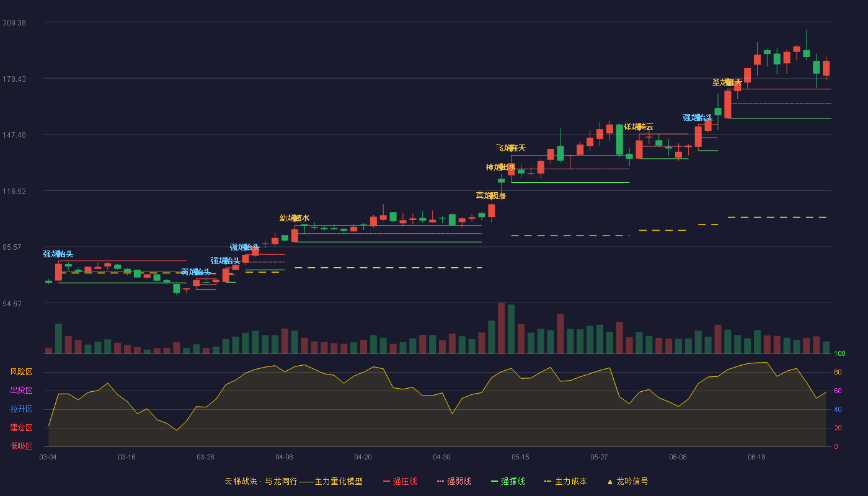This screenshot has width=868, height=496.
Task: Click the 06-18 date axis label
Action: pos(756,457)
